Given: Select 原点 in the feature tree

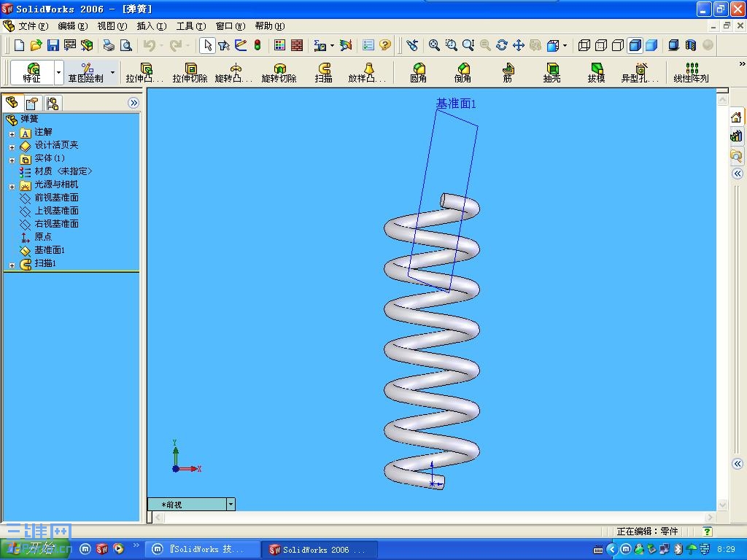Looking at the screenshot, I should pos(43,237).
